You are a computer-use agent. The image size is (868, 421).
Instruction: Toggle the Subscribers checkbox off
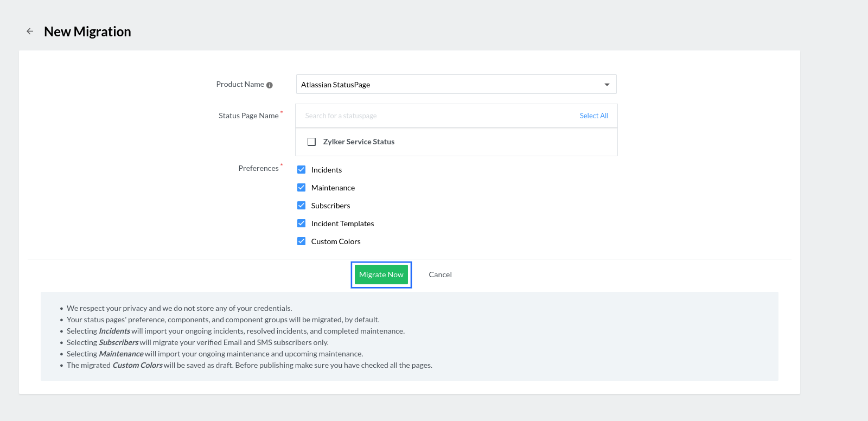302,206
